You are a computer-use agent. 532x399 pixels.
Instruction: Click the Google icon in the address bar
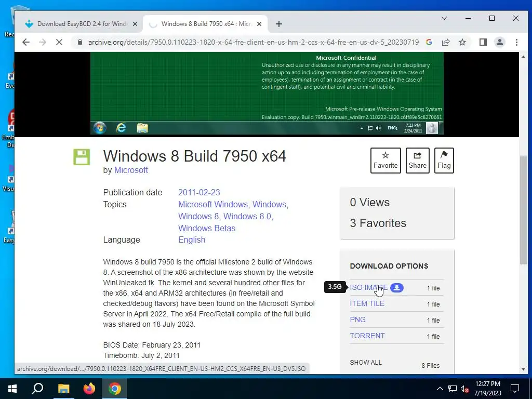point(429,42)
